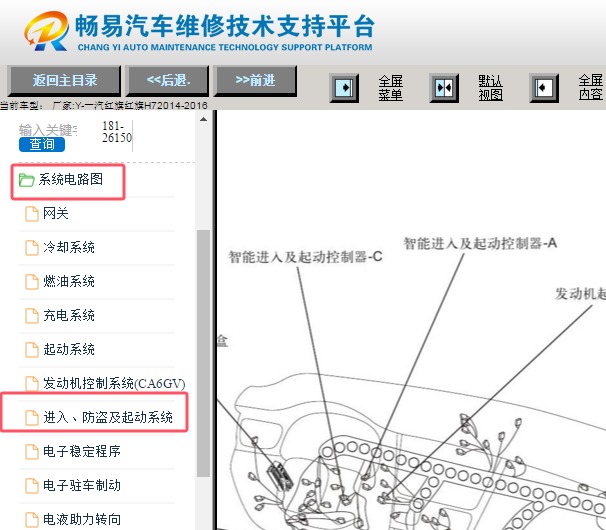Click the 智能进入及起动控制器-C diagram label
The height and width of the screenshot is (530, 606).
305,257
